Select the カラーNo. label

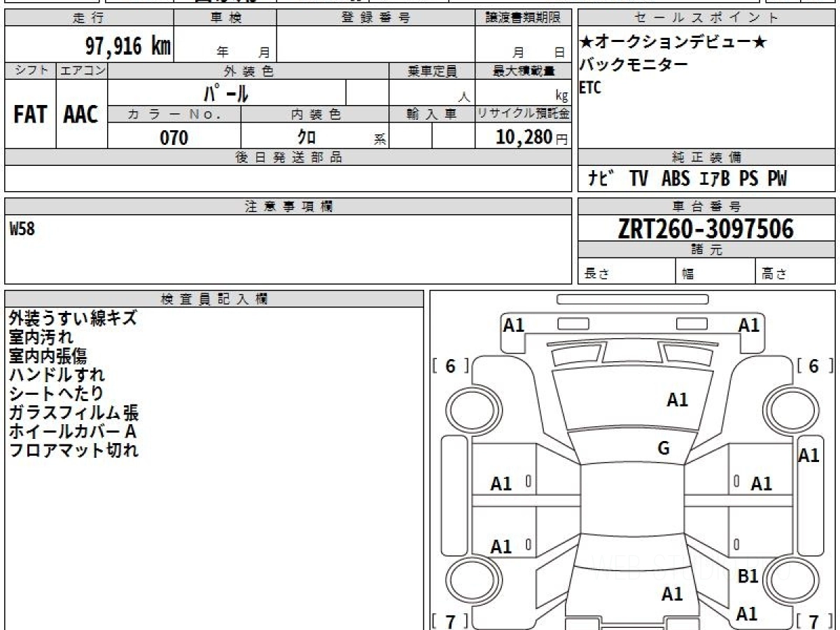click(x=174, y=115)
